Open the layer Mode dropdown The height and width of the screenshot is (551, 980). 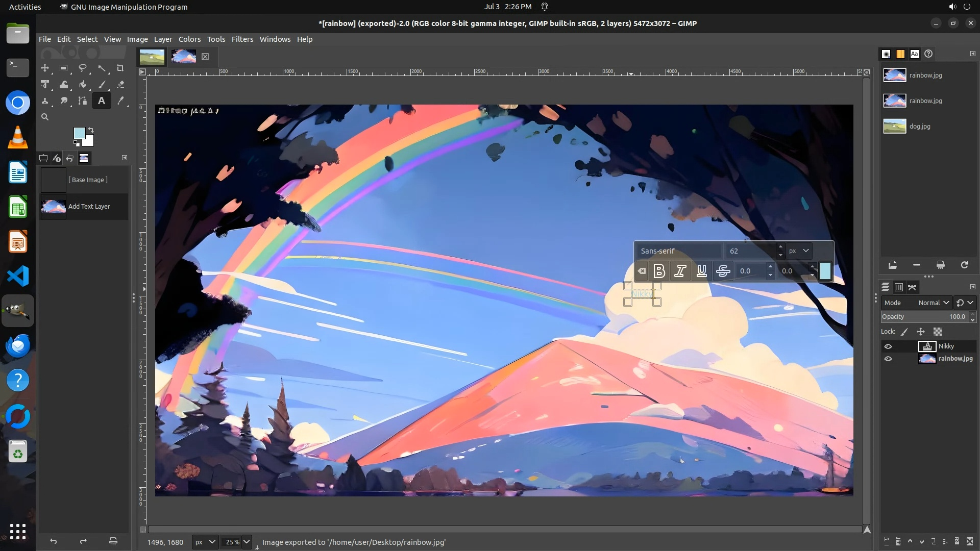pos(933,303)
